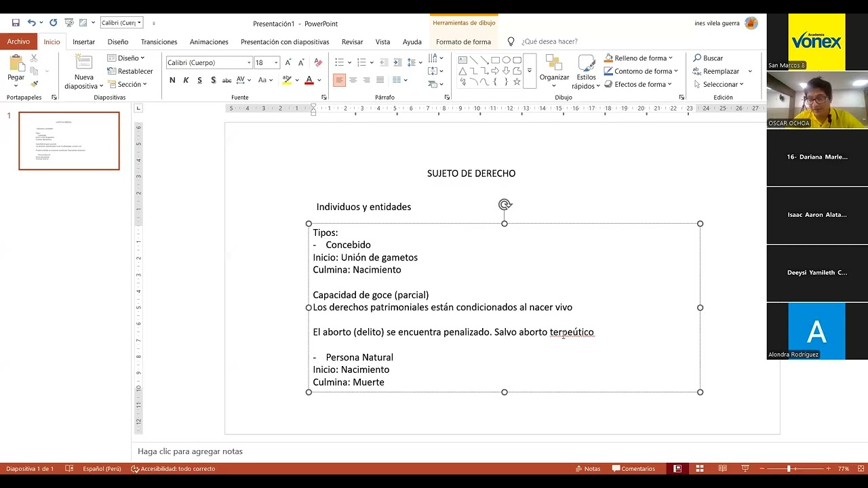Click the Pegar paste button
This screenshot has height=488, width=868.
point(16,69)
